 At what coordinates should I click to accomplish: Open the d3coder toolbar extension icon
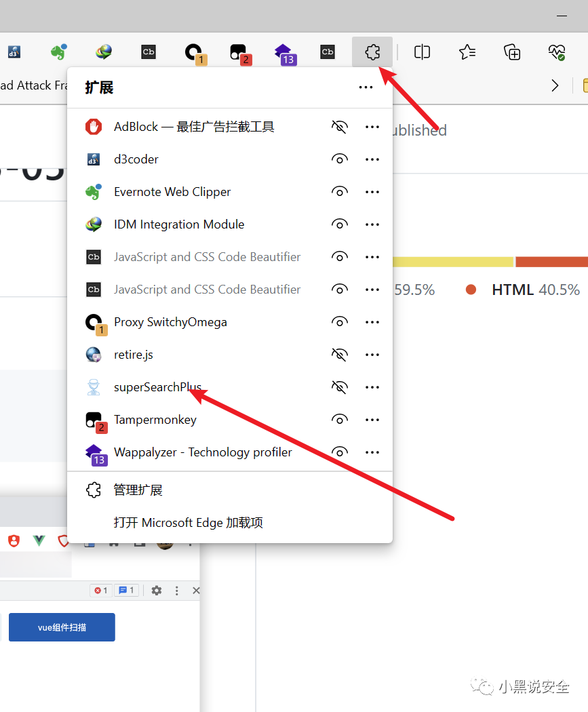[14, 52]
